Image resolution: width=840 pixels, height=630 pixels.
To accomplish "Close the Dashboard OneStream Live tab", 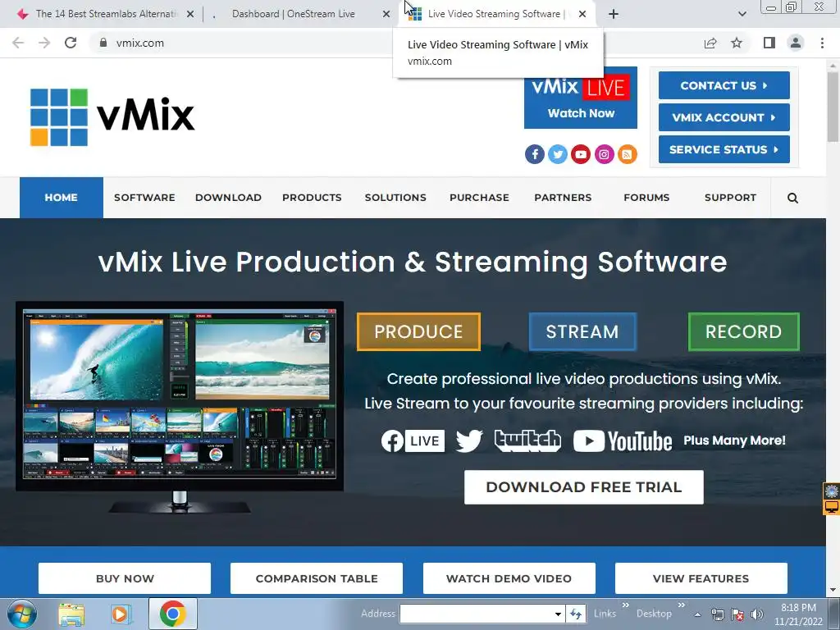I will click(x=386, y=14).
